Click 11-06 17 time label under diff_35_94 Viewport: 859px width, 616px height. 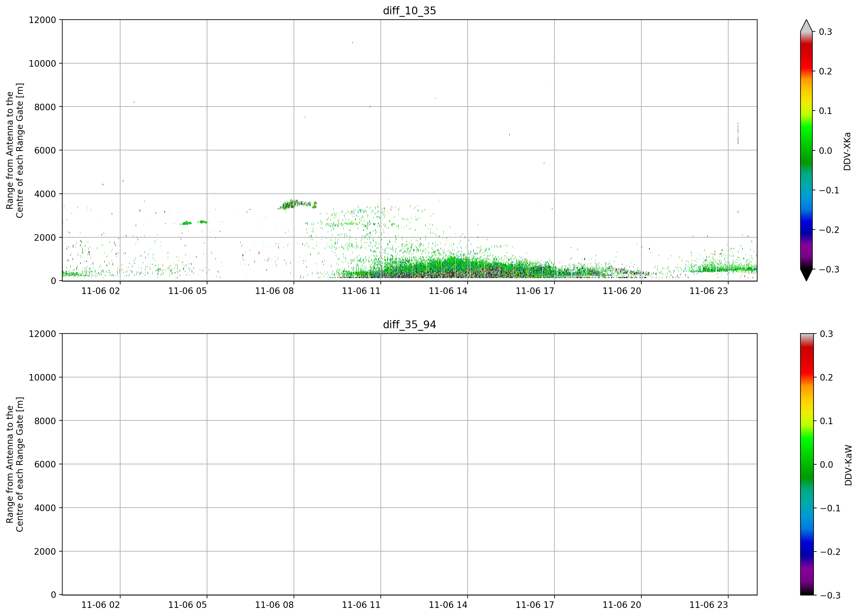tap(535, 605)
